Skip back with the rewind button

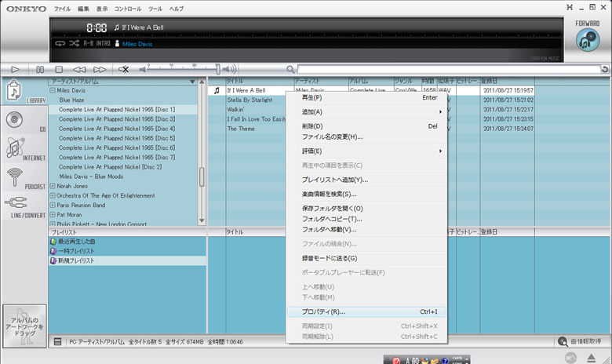79,70
